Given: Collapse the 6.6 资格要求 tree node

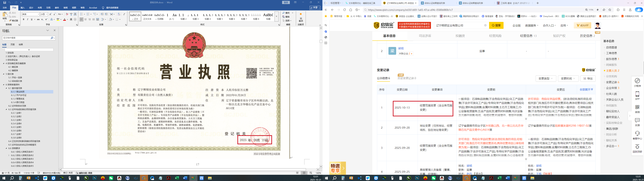Looking at the screenshot, I should [x=7, y=148].
